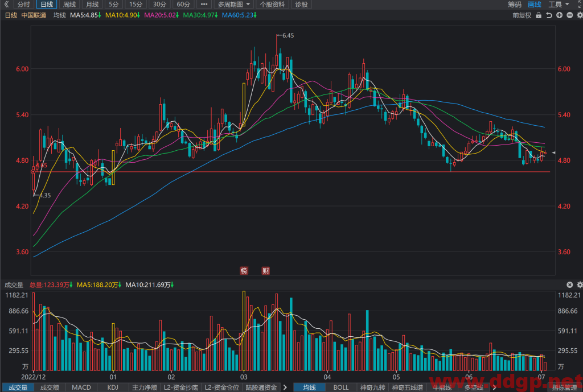Click the more periods ellipsis button
The image size is (583, 392).
[204, 5]
